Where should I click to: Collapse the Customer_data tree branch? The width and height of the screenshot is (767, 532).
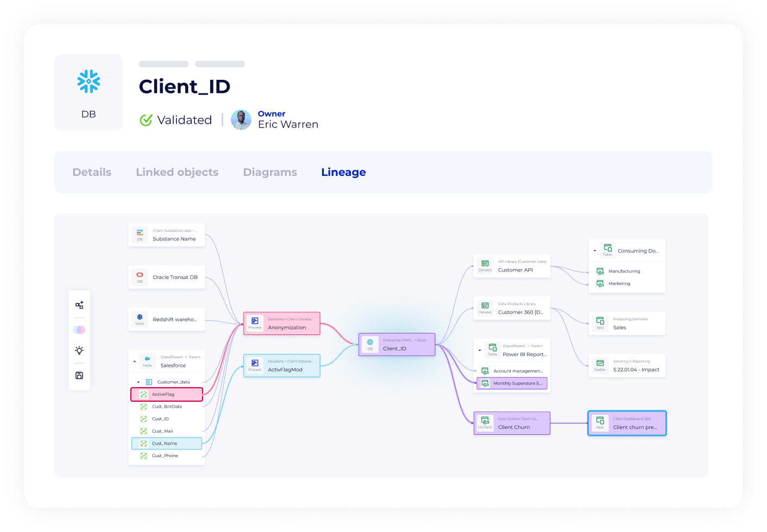point(139,382)
